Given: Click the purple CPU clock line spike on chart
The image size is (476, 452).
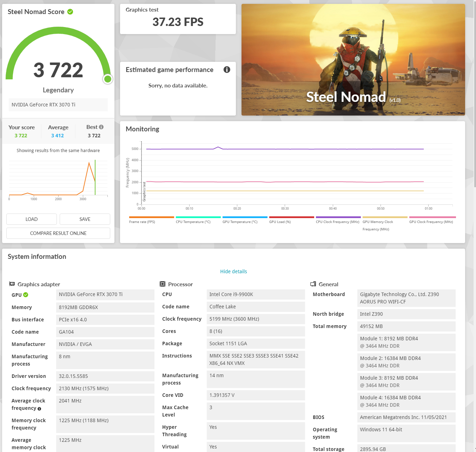Looking at the screenshot, I should click(x=218, y=147).
